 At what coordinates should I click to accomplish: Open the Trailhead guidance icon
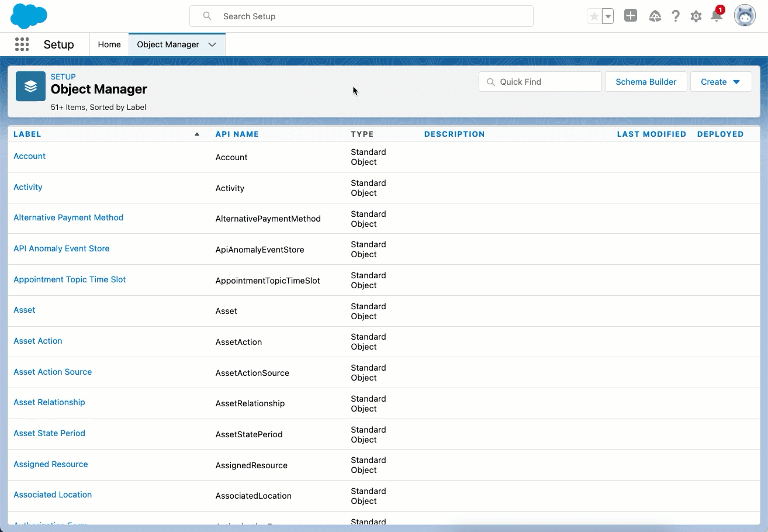[x=655, y=16]
